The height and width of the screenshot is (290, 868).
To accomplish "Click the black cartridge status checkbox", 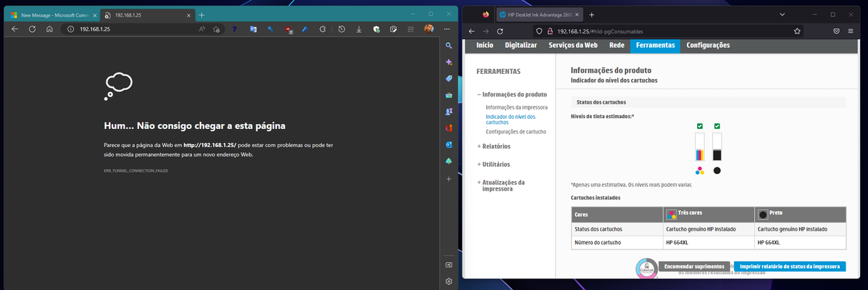I will click(717, 126).
